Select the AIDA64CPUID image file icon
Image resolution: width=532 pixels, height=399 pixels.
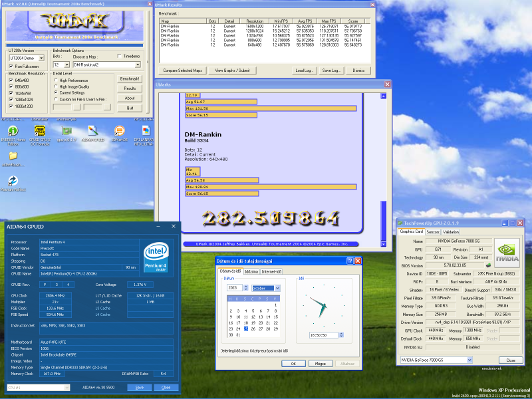[x=92, y=131]
